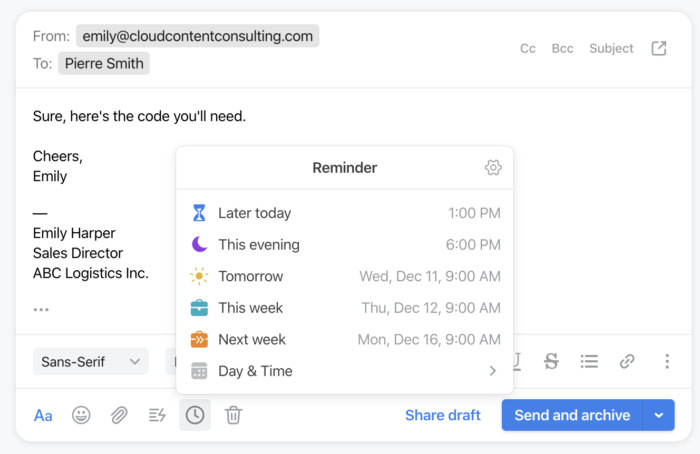Expand the Day & Time submenu
The image size is (700, 454).
[345, 371]
